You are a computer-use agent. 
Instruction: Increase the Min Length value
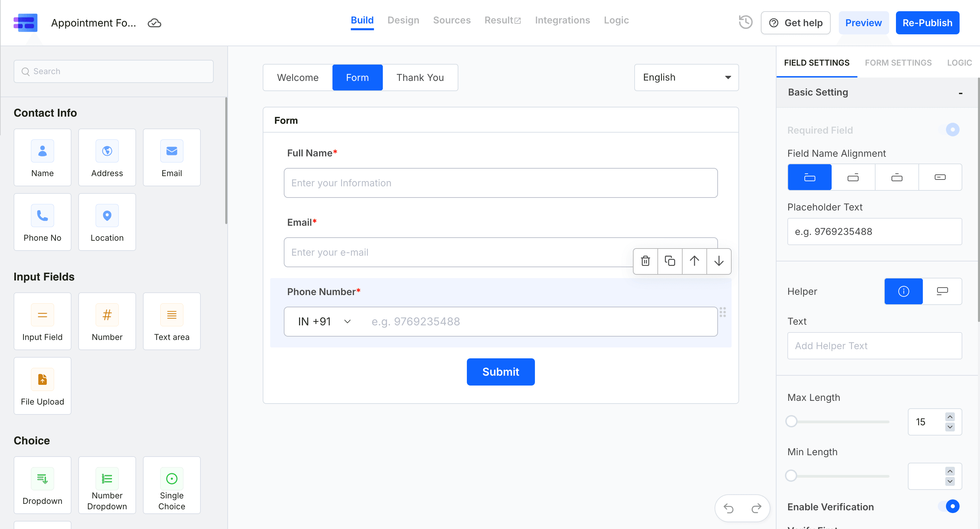(x=950, y=471)
